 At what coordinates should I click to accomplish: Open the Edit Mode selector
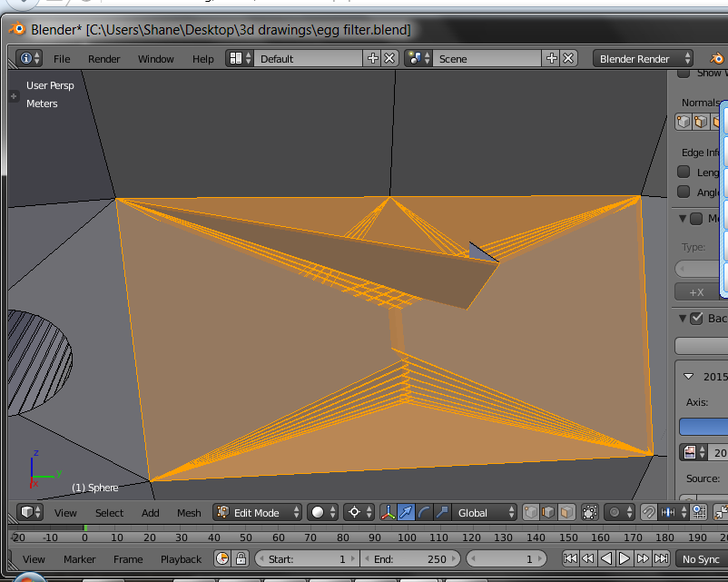[257, 512]
